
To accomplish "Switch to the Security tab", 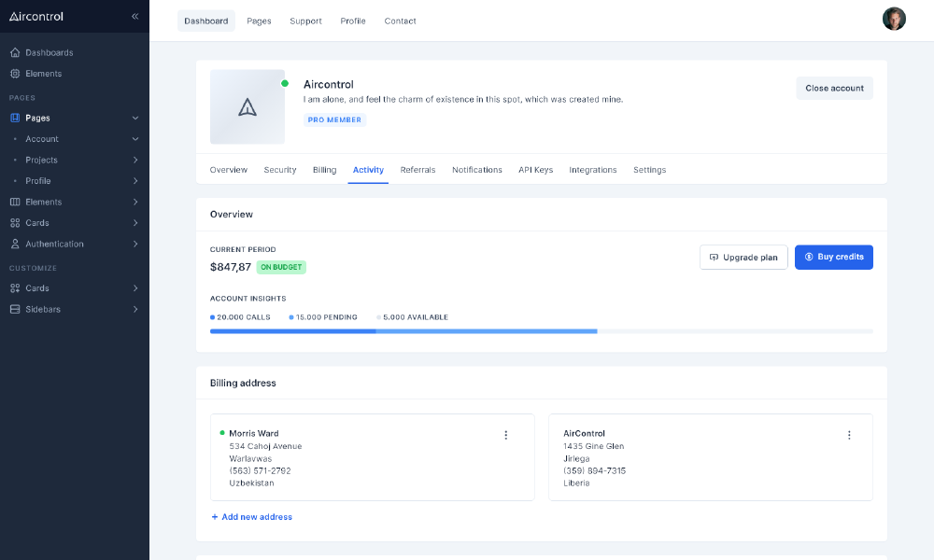I will pos(281,170).
